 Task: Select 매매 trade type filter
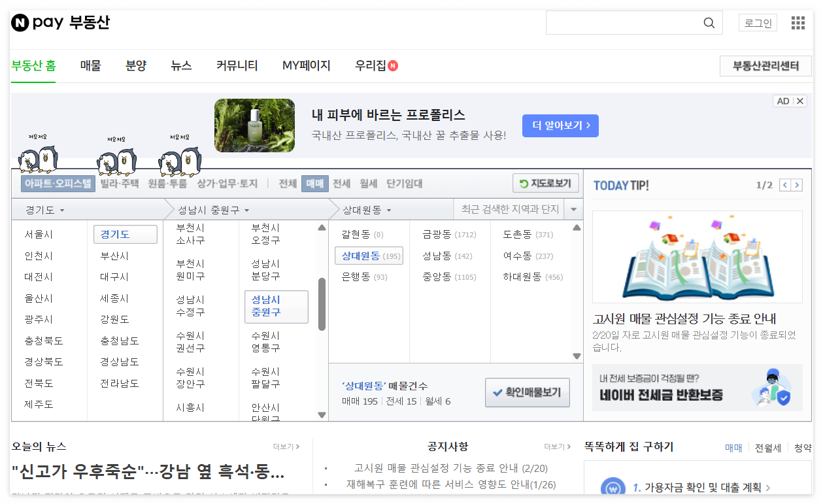[x=315, y=184]
